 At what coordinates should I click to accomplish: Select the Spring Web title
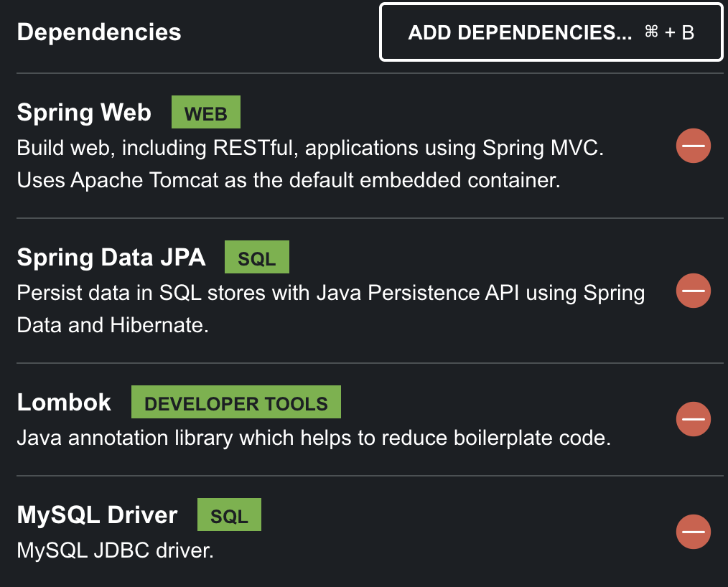coord(84,113)
